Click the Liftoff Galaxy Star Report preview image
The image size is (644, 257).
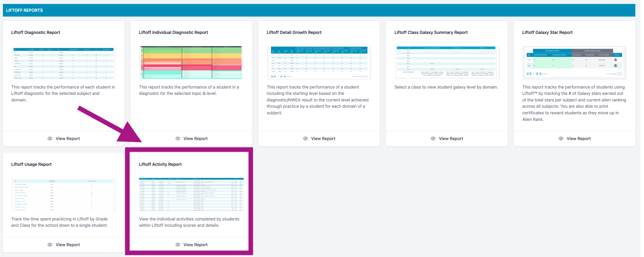(574, 63)
